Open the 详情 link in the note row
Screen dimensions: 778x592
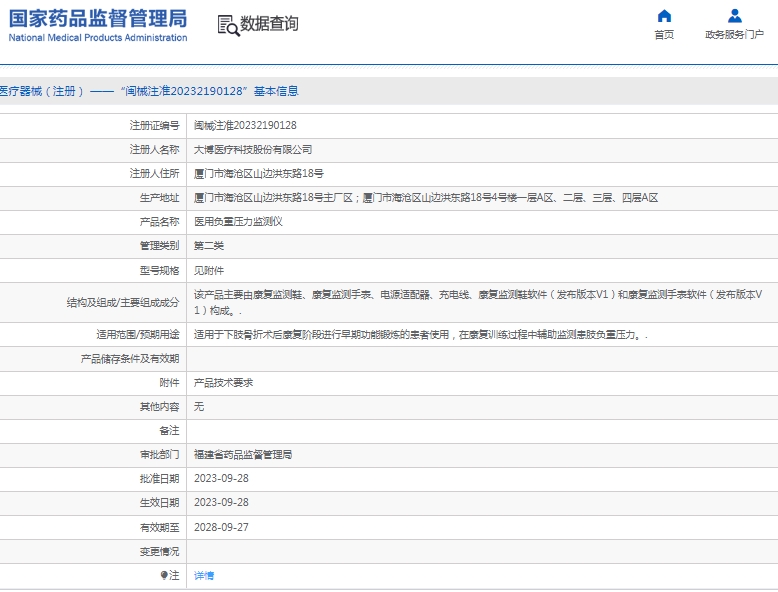203,575
